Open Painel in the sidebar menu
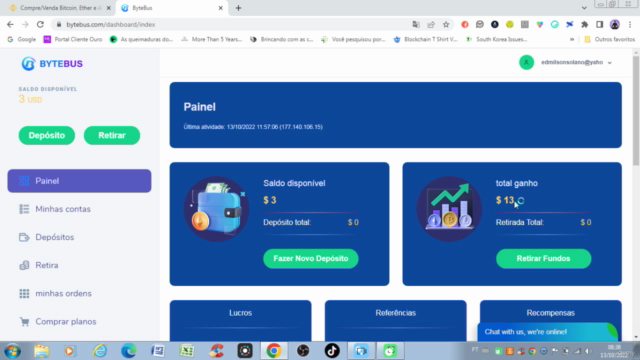The width and height of the screenshot is (640, 360). tap(79, 181)
